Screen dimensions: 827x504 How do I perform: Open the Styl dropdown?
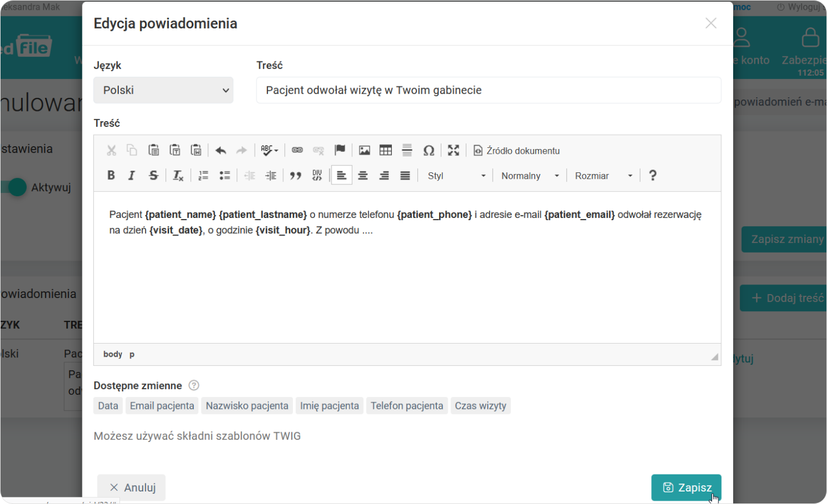(456, 176)
